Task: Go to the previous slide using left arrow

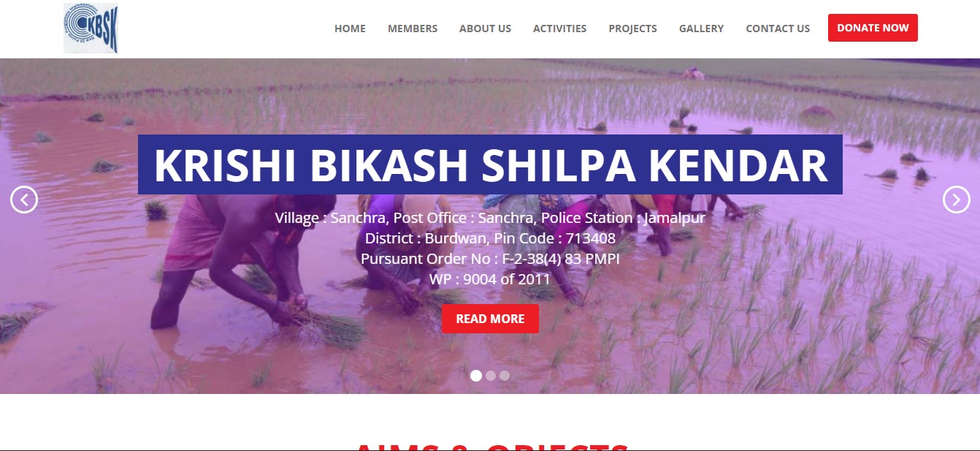Action: (x=24, y=200)
